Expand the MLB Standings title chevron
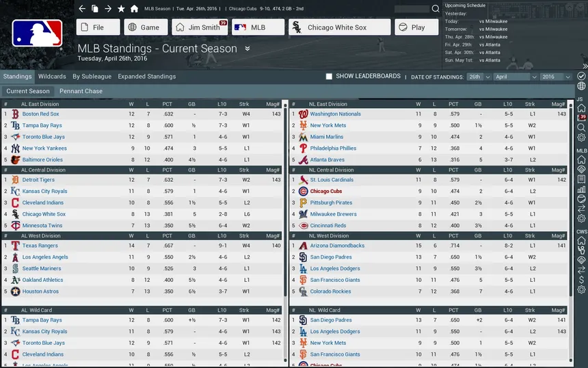The width and height of the screenshot is (588, 368). click(248, 49)
